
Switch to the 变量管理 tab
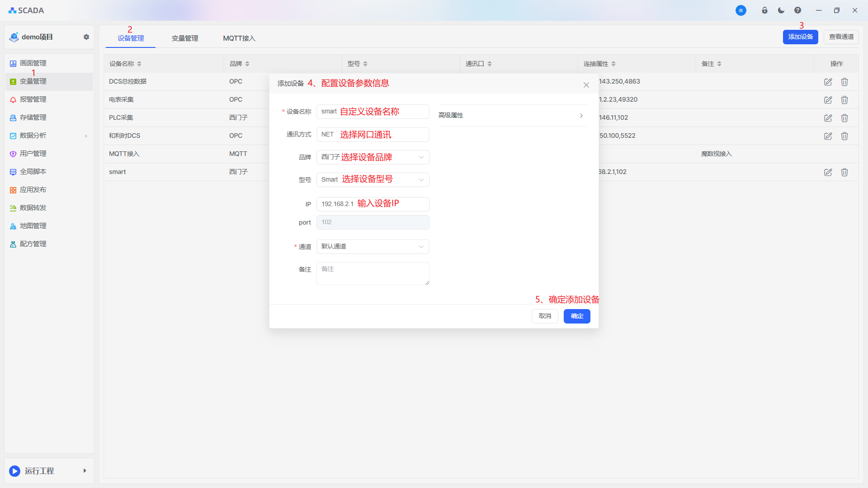(185, 38)
